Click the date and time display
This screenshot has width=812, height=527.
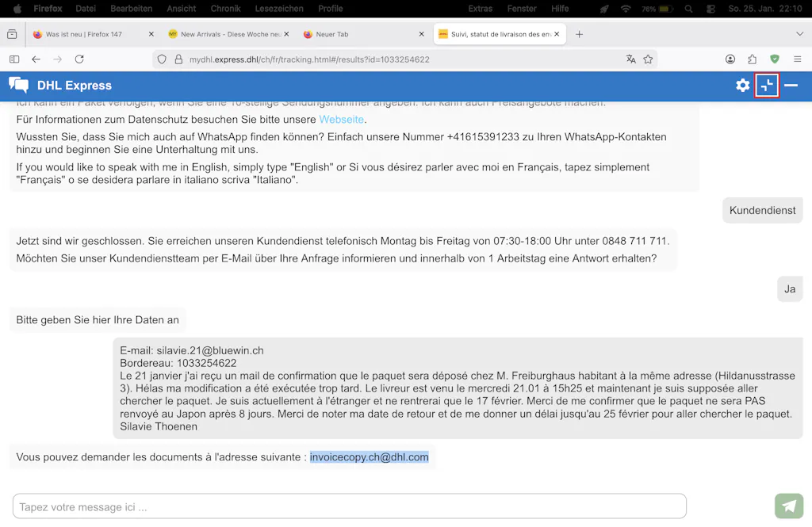(x=765, y=8)
